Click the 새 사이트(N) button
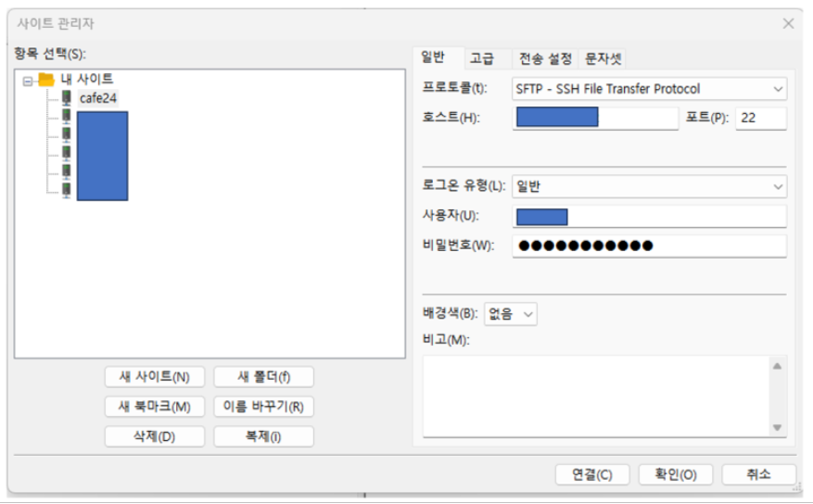 coord(155,376)
